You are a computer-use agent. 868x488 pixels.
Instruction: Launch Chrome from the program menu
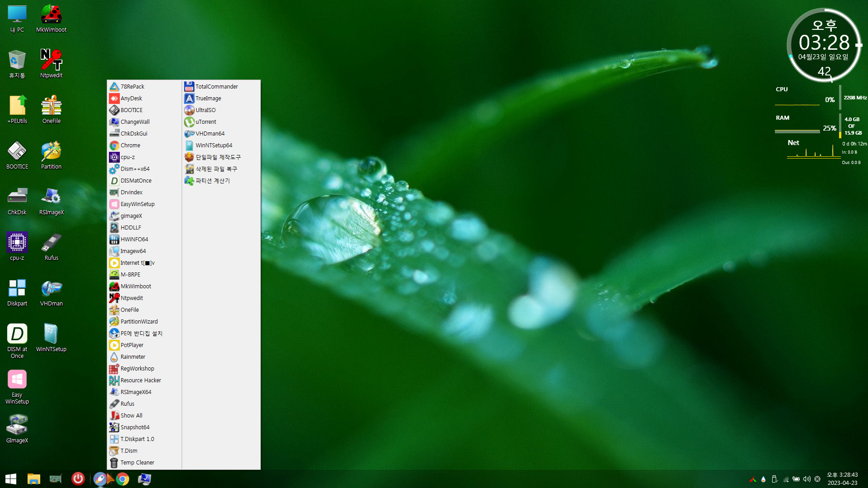[x=144, y=145]
